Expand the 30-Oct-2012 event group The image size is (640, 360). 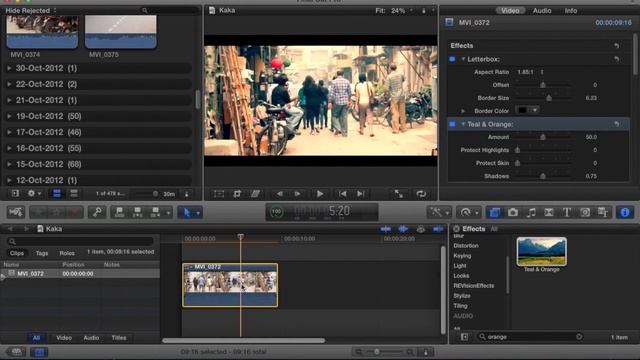9,68
